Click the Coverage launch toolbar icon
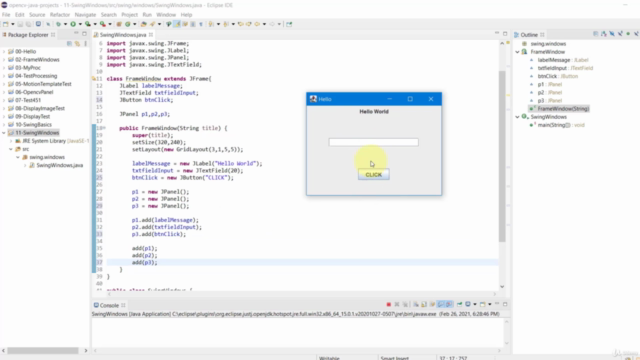This screenshot has width=640, height=360. (x=88, y=24)
